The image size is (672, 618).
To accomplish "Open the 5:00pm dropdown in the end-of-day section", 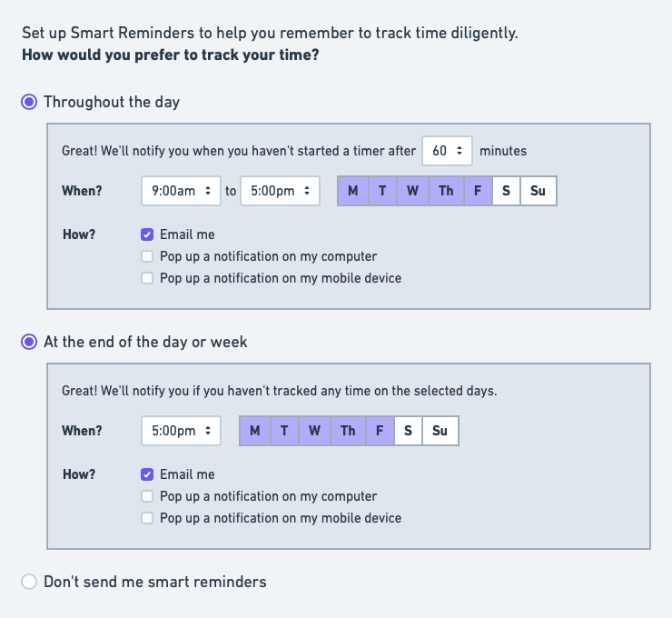I will (x=182, y=431).
